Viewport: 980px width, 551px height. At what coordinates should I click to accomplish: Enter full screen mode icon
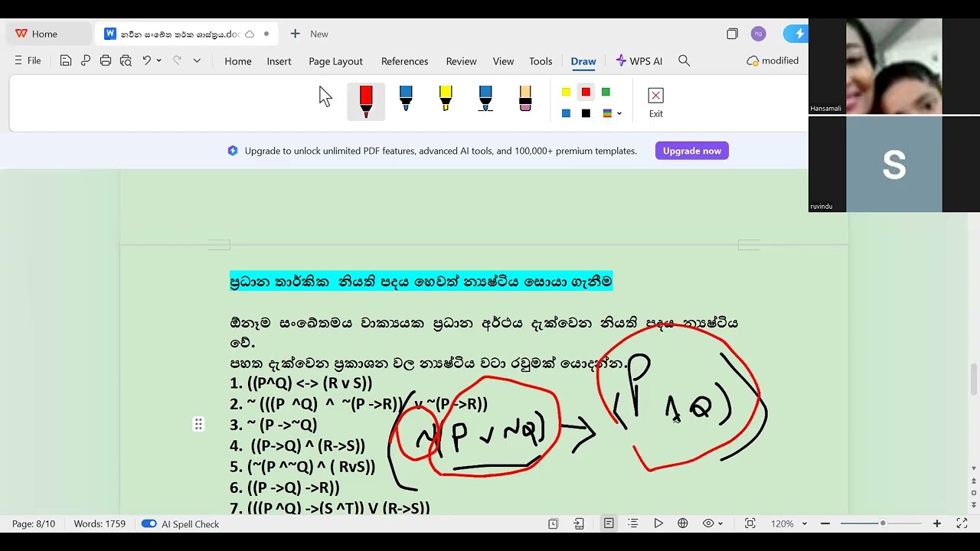(x=962, y=523)
